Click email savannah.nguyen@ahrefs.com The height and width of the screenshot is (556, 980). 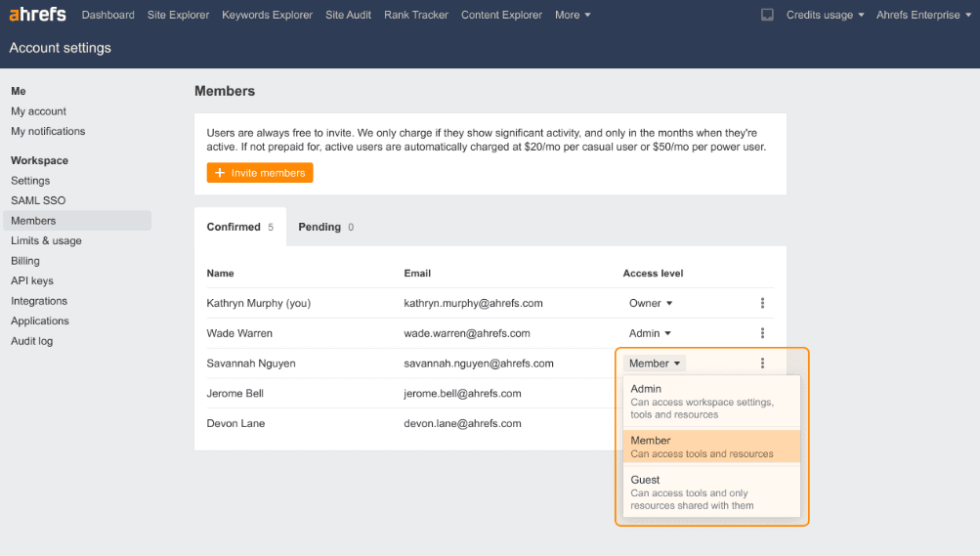coord(479,363)
